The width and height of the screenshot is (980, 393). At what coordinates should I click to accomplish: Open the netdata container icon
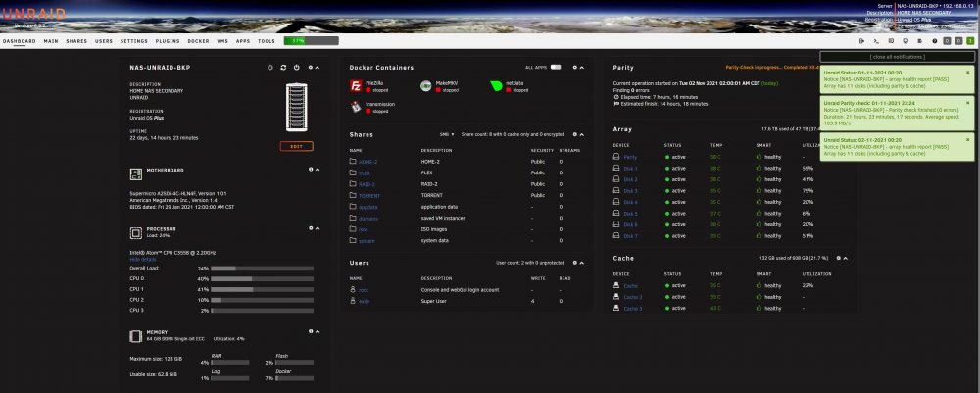click(496, 86)
